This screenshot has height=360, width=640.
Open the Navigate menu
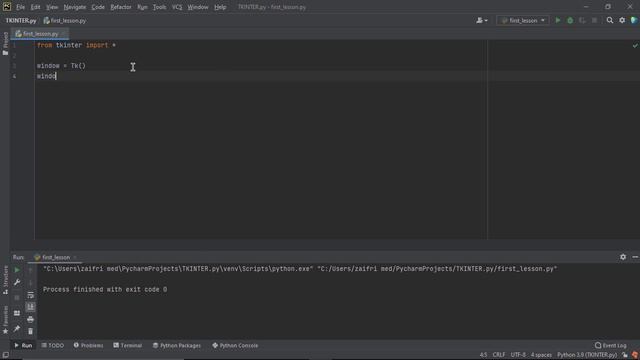coord(75,7)
